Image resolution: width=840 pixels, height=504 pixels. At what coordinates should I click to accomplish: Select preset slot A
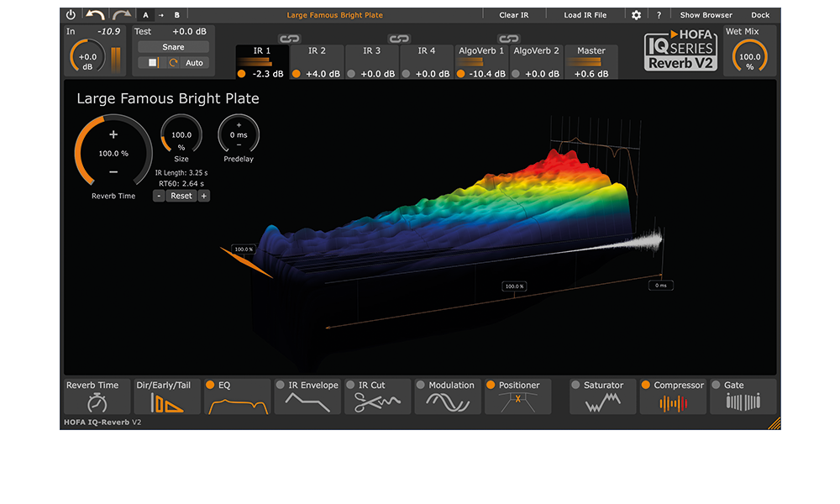pyautogui.click(x=145, y=15)
